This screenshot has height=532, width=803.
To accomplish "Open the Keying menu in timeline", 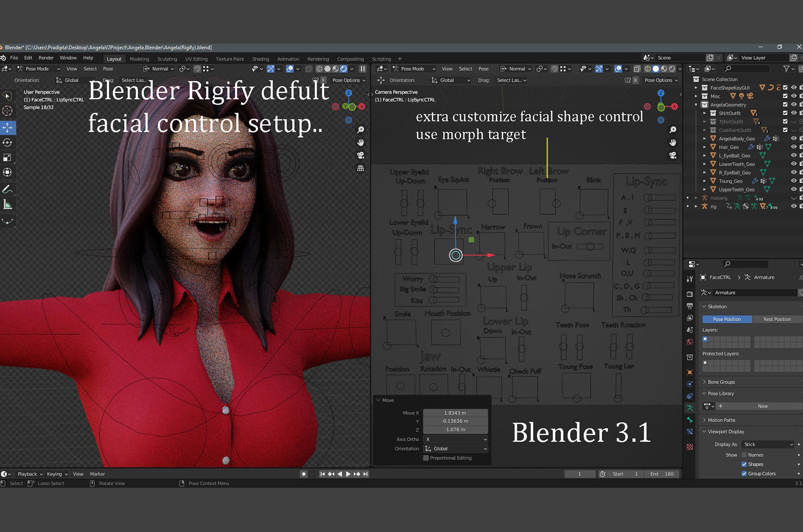I will (x=57, y=474).
